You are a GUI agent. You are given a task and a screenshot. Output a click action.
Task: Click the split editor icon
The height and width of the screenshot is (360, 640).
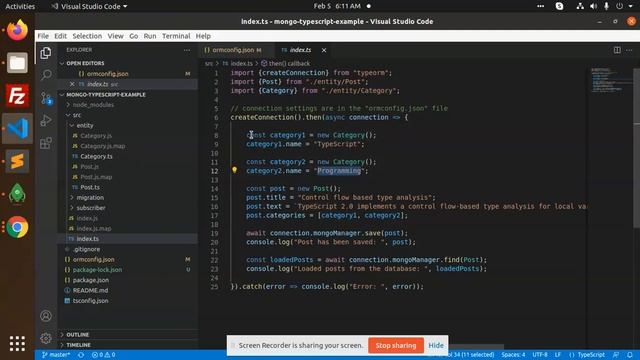(617, 50)
